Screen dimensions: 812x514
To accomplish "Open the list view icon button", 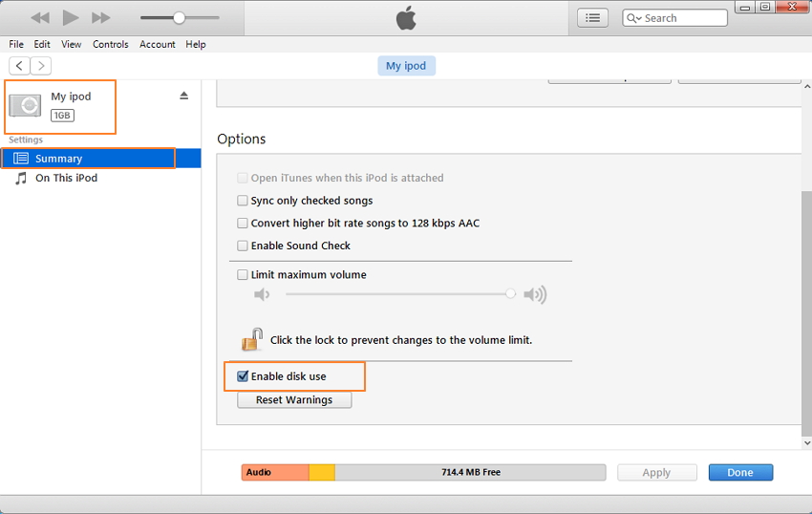I will click(592, 18).
